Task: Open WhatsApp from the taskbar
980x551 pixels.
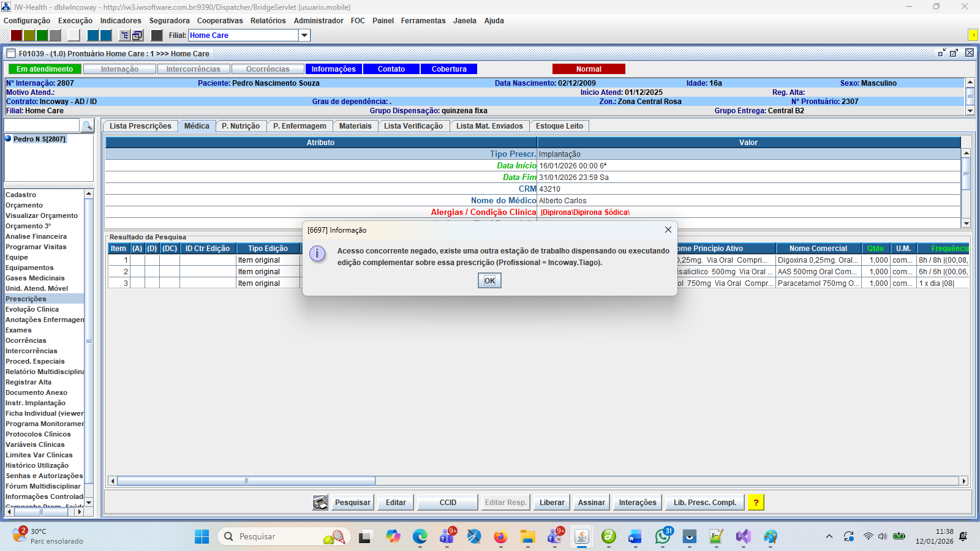Action: (662, 537)
